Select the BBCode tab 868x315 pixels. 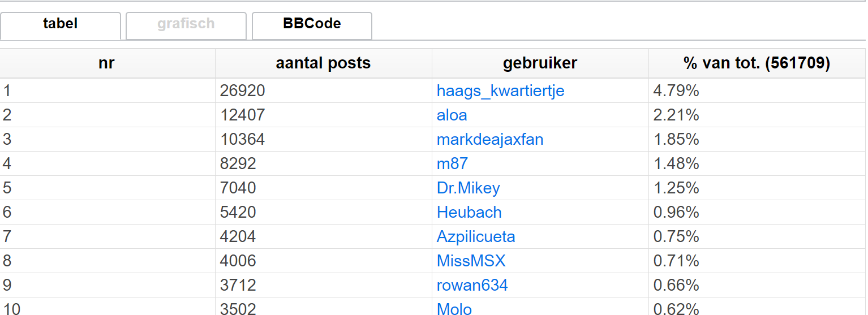[x=312, y=25]
